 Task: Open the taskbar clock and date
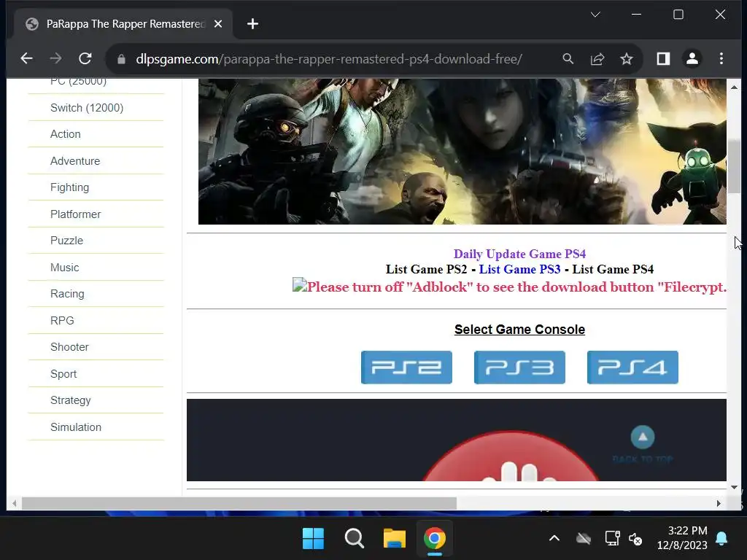682,537
